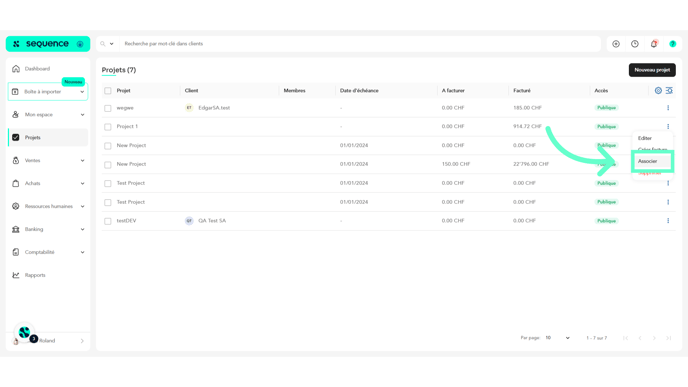Click the Projets checkmark icon in sidebar
Viewport: 688px width, 387px height.
pos(16,137)
